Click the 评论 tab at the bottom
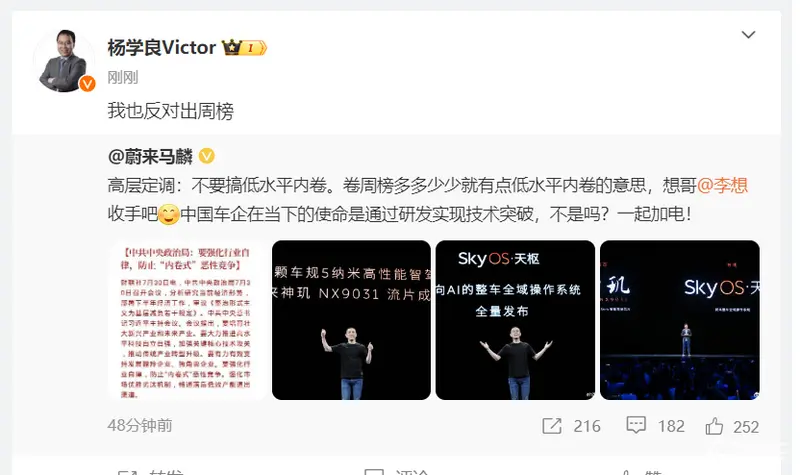 397,471
